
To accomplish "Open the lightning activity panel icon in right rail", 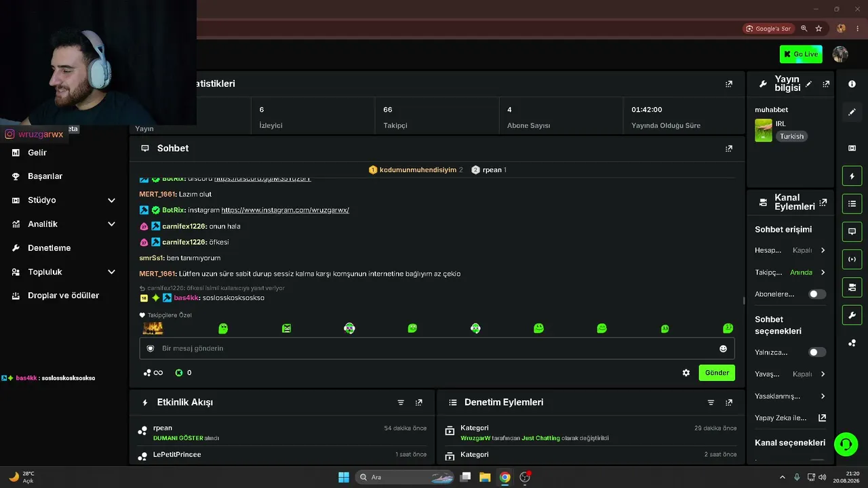I will [x=852, y=176].
